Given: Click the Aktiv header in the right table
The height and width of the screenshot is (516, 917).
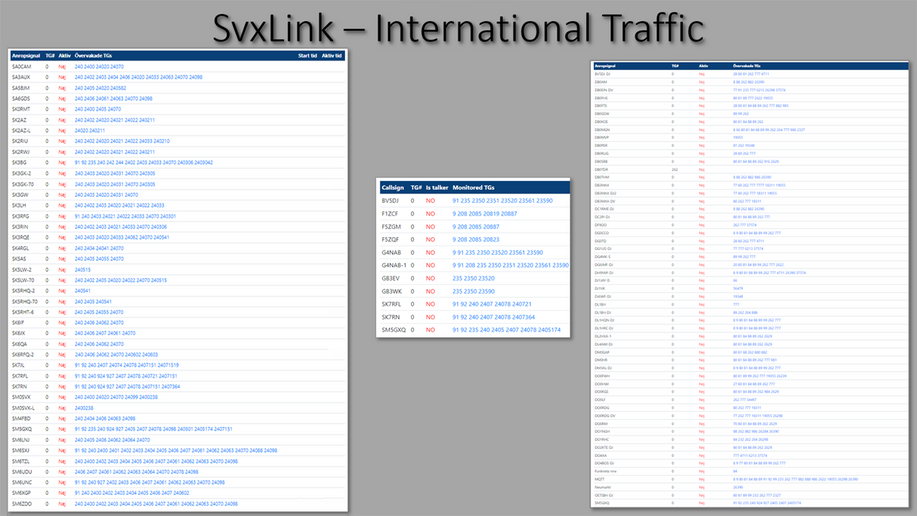Looking at the screenshot, I should tap(703, 66).
